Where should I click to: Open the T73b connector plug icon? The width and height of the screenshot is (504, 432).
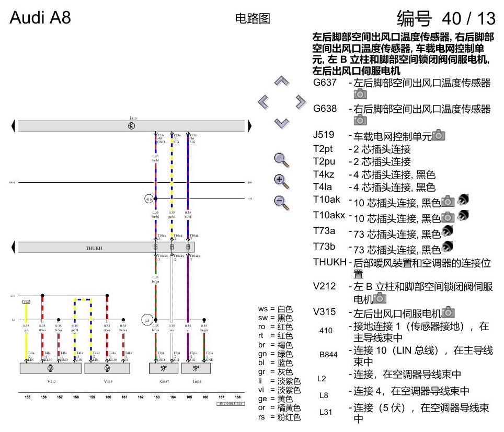coord(447,247)
